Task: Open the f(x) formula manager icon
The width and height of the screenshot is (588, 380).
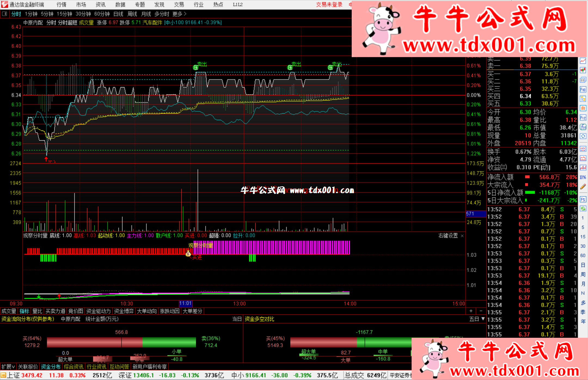Action: [583, 127]
